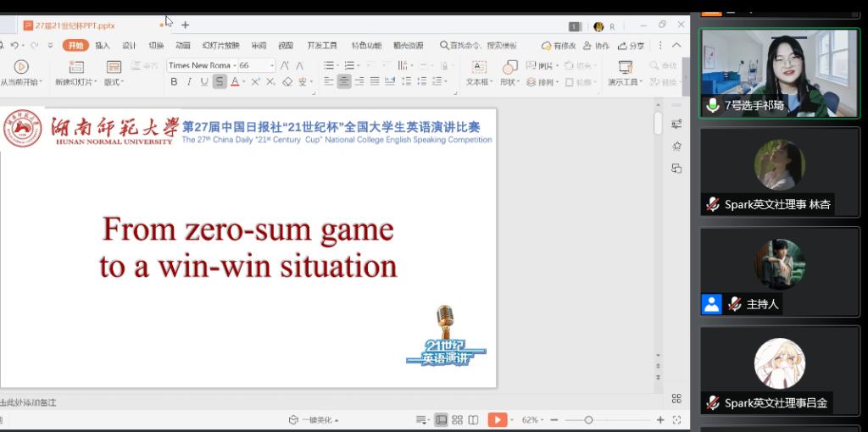Click the orange play slideshow button in status bar

(498, 420)
